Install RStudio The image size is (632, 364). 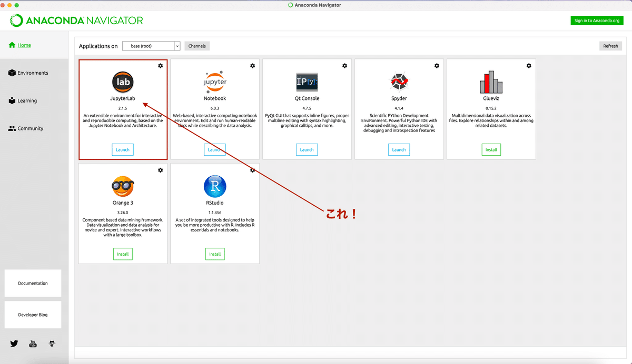point(215,254)
